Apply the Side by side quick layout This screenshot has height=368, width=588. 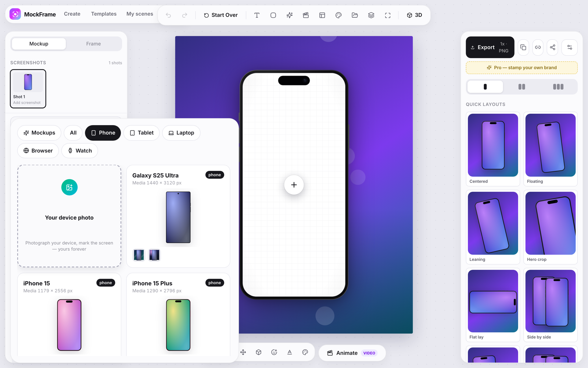pyautogui.click(x=551, y=305)
